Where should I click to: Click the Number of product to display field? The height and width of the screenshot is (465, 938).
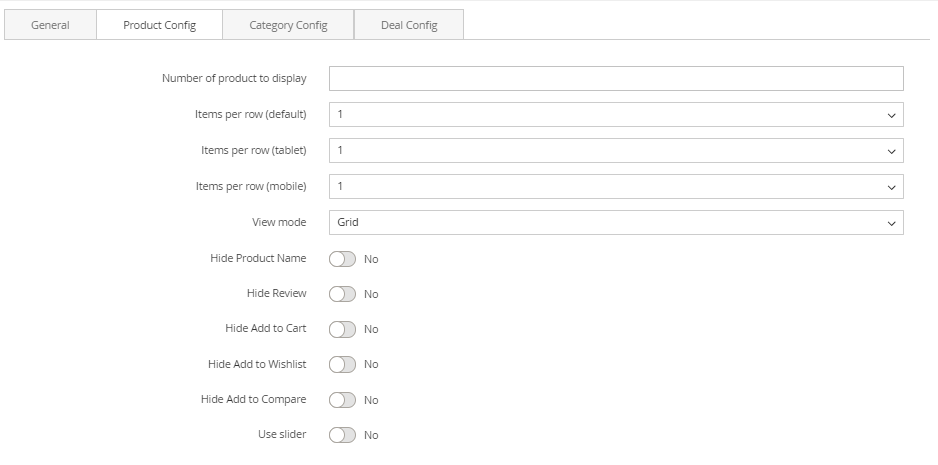(x=615, y=79)
